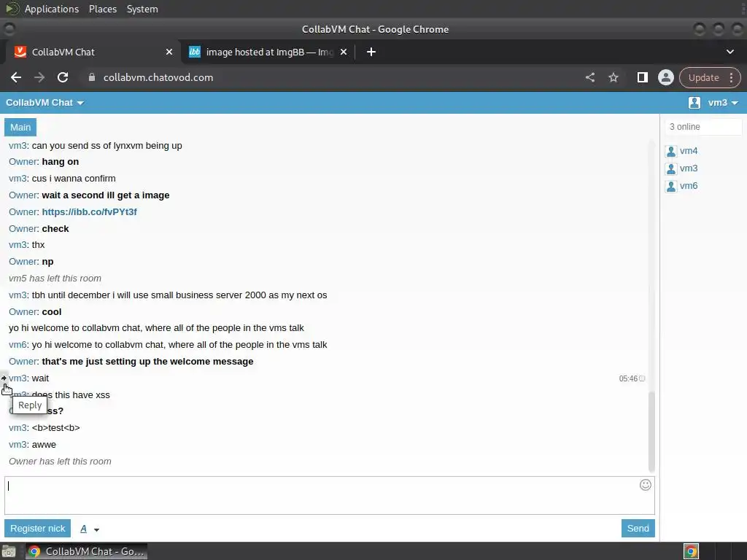Open the System menu

pyautogui.click(x=142, y=9)
